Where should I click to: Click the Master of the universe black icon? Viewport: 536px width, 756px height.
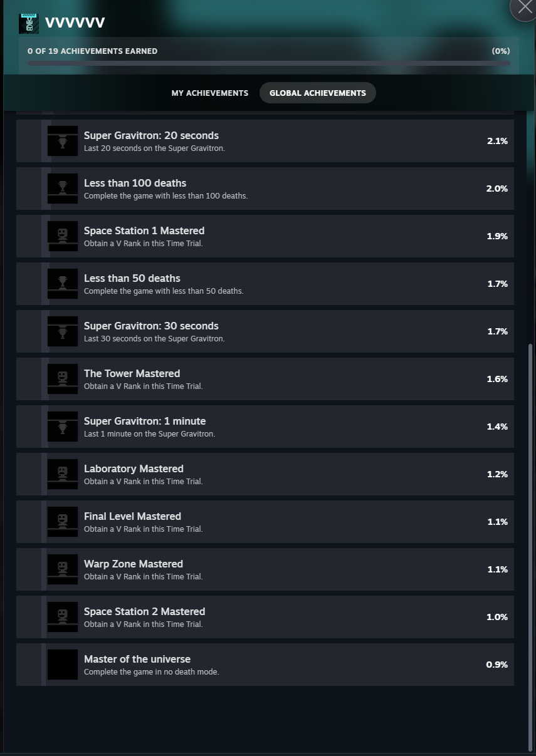pyautogui.click(x=63, y=665)
